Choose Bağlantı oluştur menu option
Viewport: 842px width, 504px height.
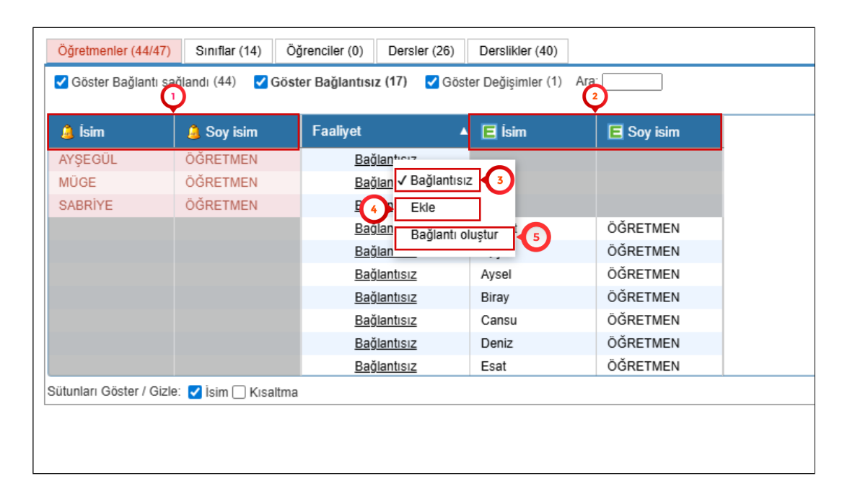click(454, 235)
